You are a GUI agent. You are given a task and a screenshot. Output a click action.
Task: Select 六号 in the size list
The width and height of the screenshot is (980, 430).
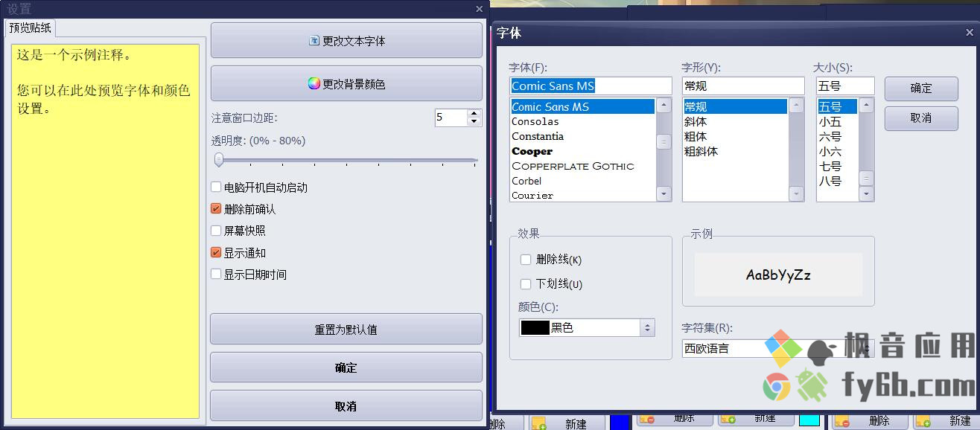click(x=837, y=136)
